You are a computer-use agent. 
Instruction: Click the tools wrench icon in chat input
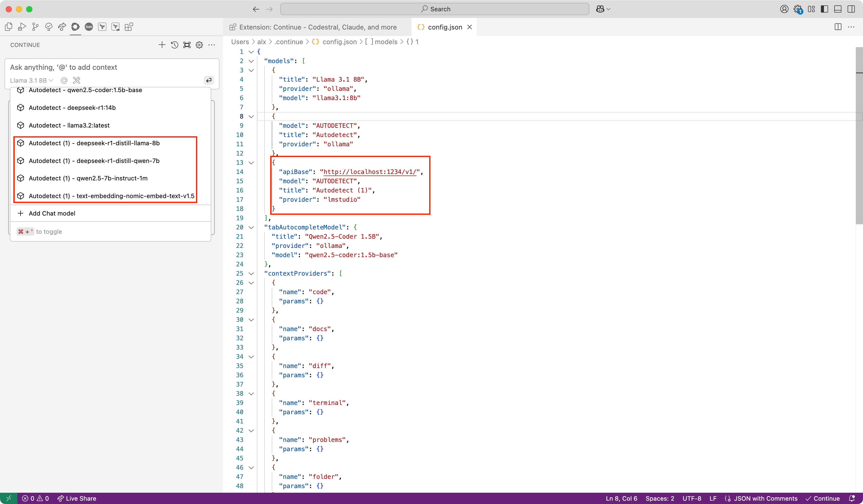77,80
